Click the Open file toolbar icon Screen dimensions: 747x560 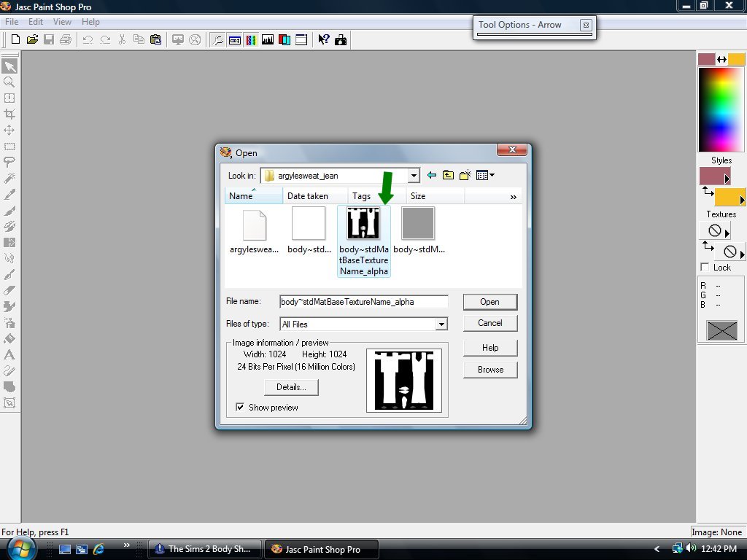32,39
